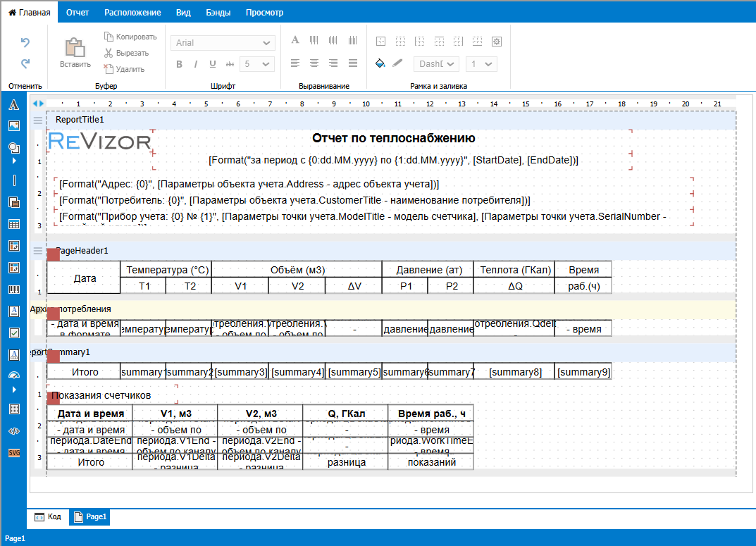Toggle strikethrough formatting
Screen dimensions: 756x546
coord(230,64)
